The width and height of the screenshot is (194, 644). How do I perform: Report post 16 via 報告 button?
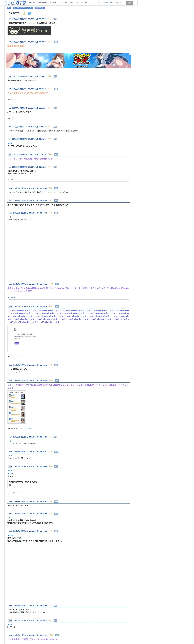[x=57, y=380]
